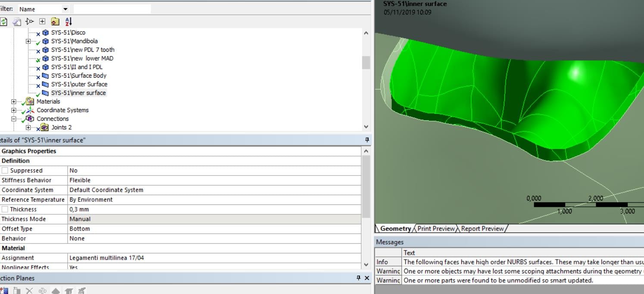Click the Reference Temperature value By Environment
644x294 pixels.
pos(214,200)
